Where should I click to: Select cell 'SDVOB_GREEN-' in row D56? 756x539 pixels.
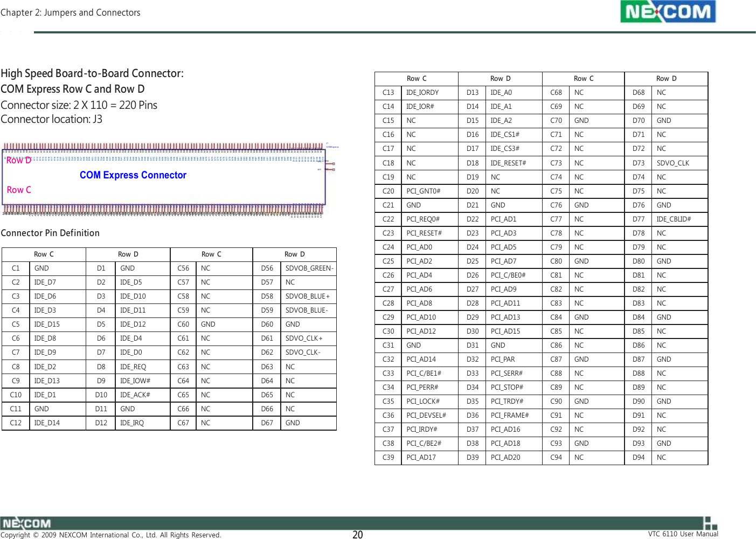pyautogui.click(x=310, y=268)
